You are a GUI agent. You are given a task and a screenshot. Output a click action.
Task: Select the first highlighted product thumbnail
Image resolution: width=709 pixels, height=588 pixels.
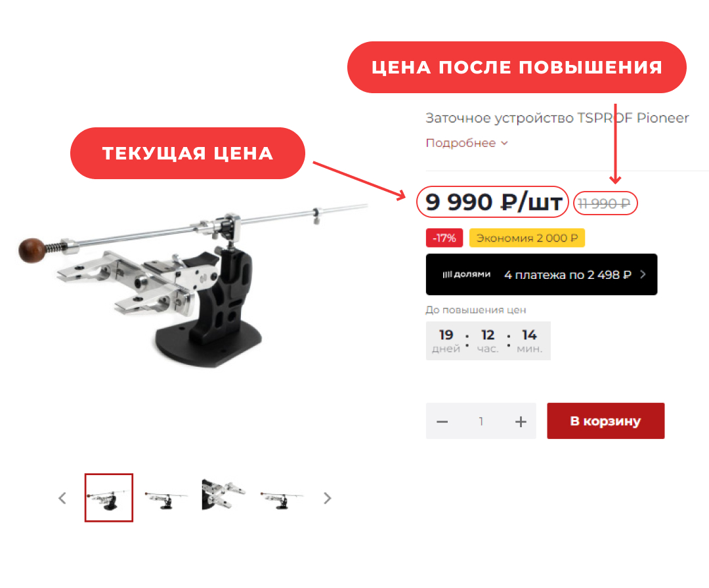pos(109,497)
